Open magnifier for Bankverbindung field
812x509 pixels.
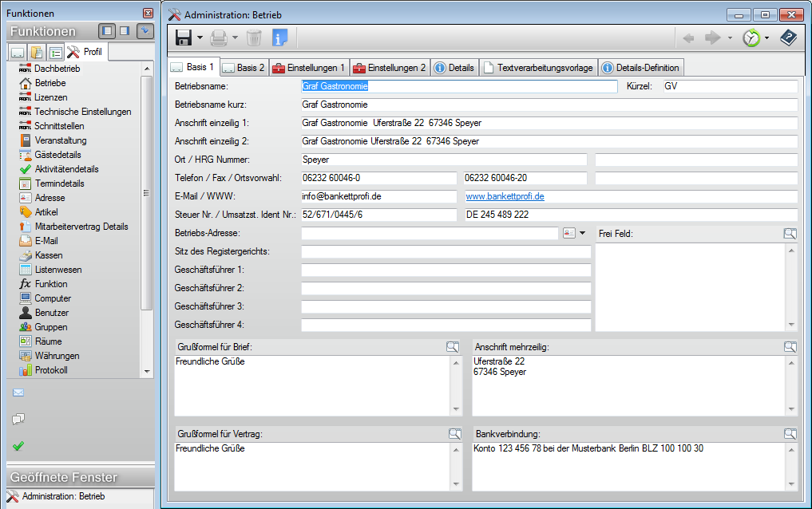pyautogui.click(x=790, y=434)
